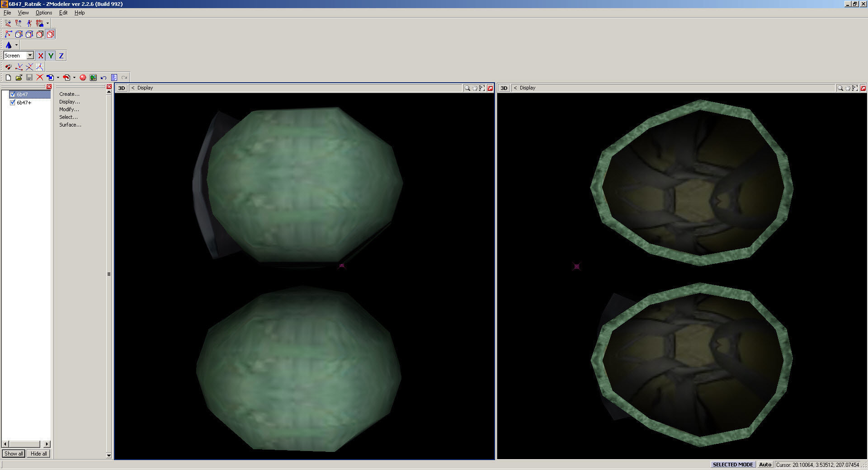Screen dimensions: 868x470
Task: Click the first selection filter icon with triangle
Action: [x=8, y=23]
